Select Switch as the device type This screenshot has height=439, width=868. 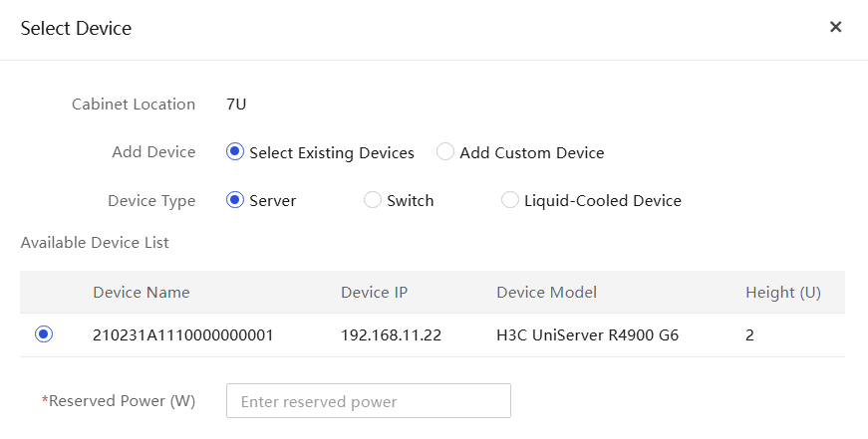pos(372,200)
